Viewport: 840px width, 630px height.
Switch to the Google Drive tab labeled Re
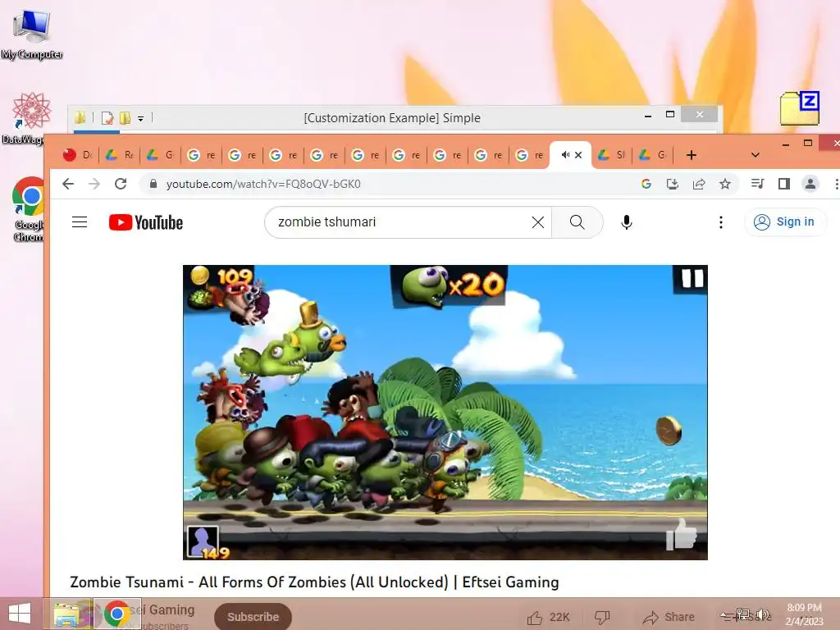[120, 155]
